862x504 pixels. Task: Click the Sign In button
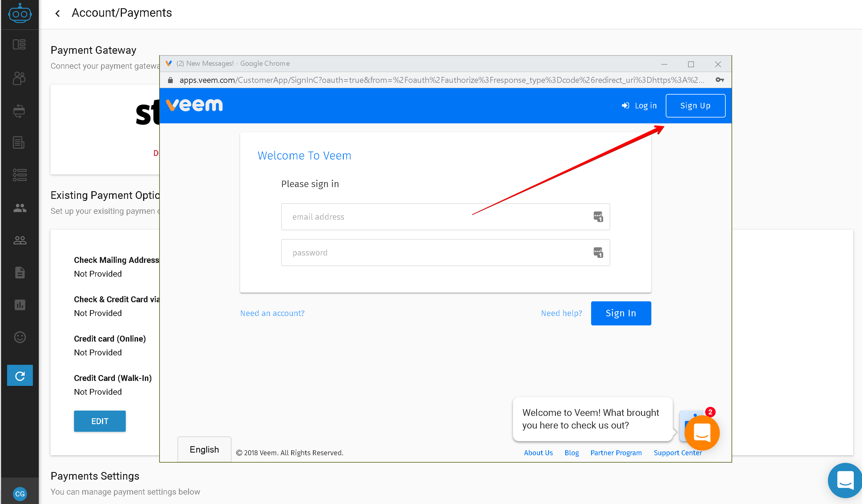[621, 313]
